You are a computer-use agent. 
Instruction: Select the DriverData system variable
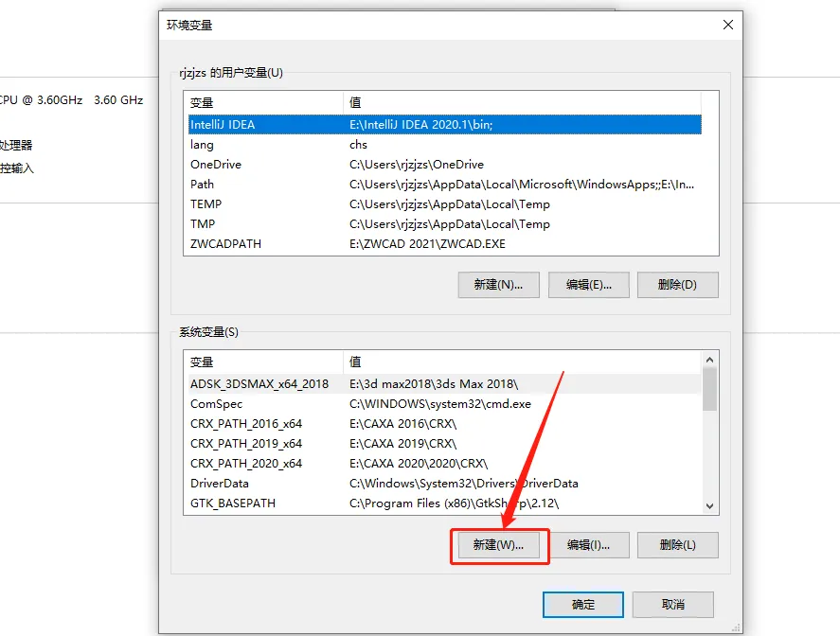445,483
